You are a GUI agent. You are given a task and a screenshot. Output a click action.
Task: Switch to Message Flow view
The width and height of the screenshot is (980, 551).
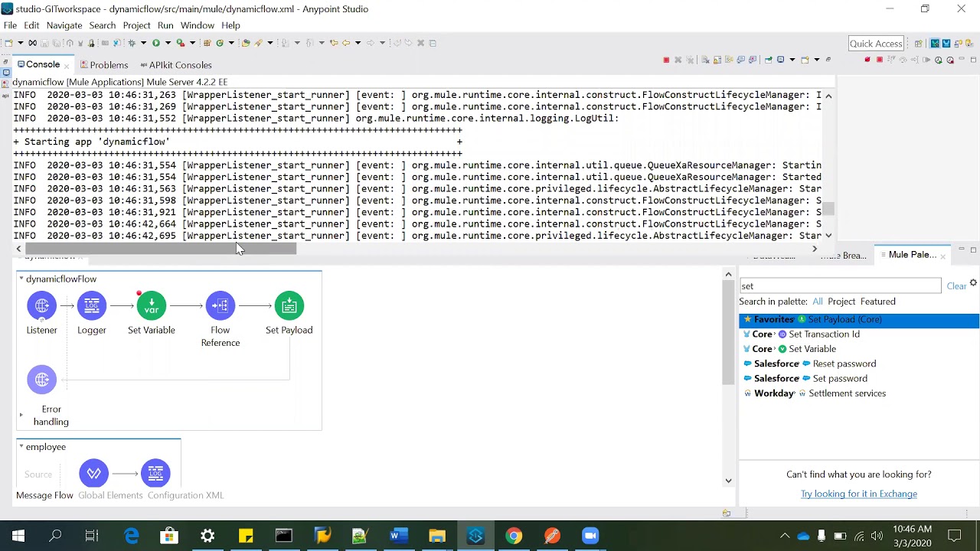tap(44, 495)
